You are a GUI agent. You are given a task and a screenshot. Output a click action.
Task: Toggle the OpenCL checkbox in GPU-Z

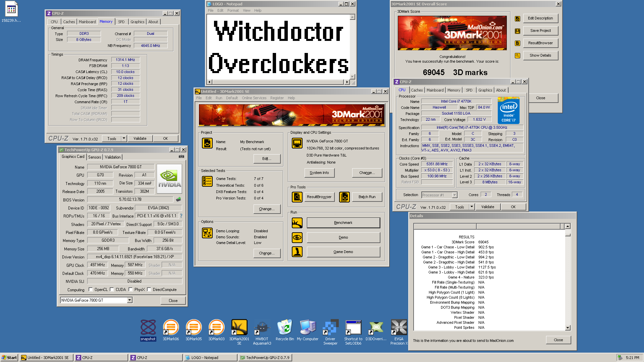point(91,290)
